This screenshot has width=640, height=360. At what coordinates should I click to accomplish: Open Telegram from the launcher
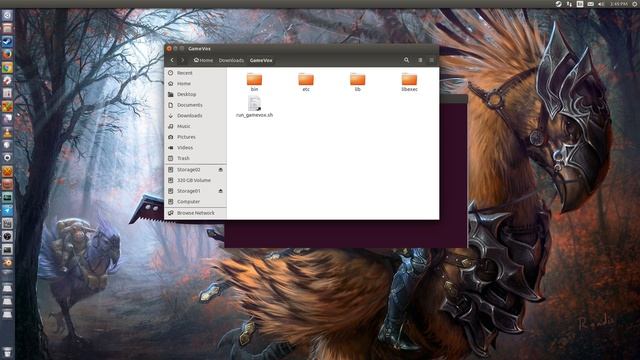[7, 211]
